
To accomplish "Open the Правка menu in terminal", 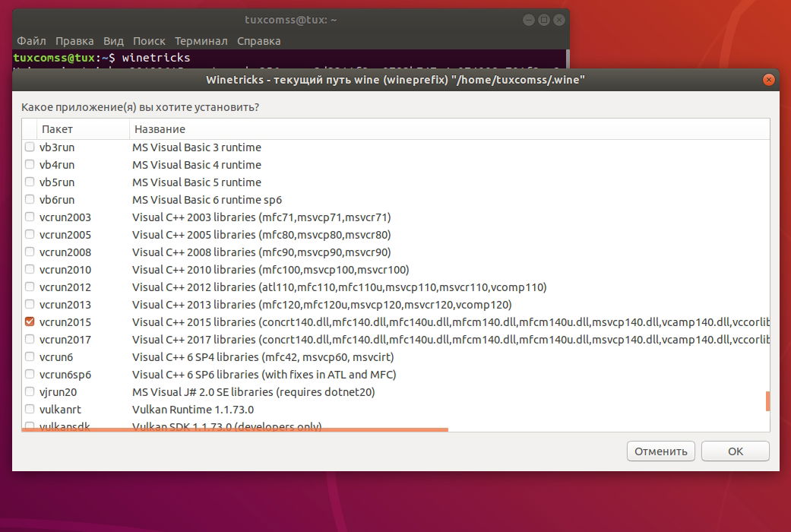I will point(74,41).
